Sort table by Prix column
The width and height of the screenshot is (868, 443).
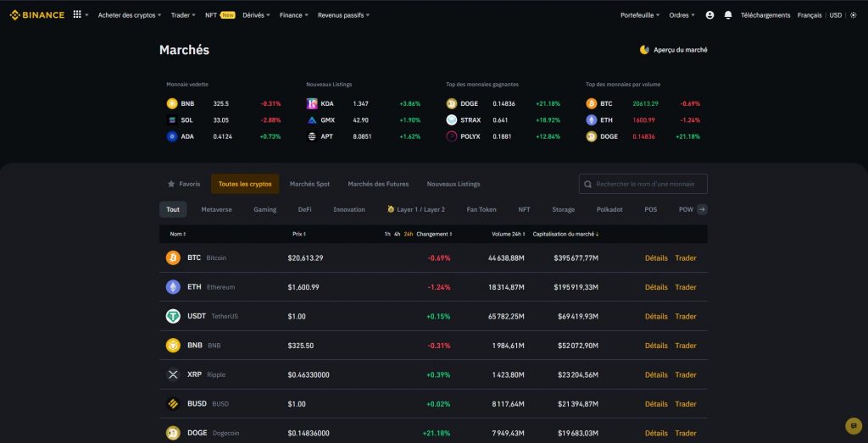[x=299, y=234]
